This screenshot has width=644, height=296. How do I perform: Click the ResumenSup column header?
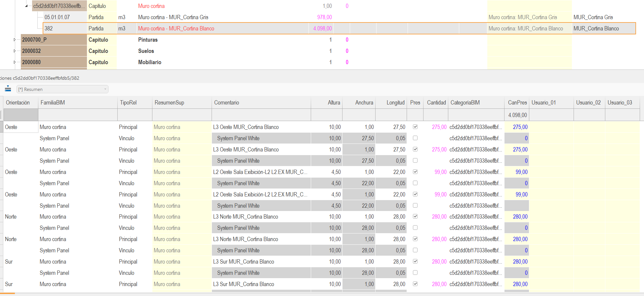[182, 103]
